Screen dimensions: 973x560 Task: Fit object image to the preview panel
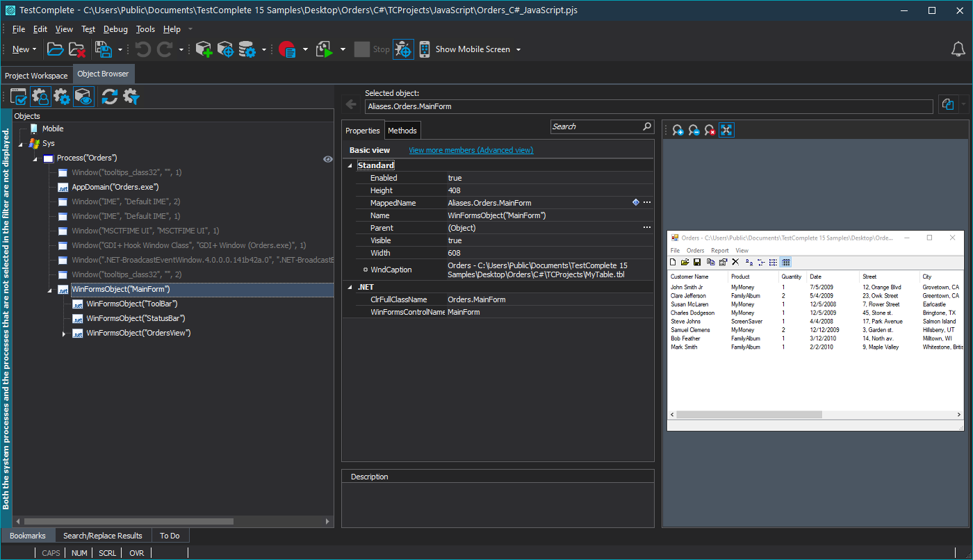tap(726, 129)
